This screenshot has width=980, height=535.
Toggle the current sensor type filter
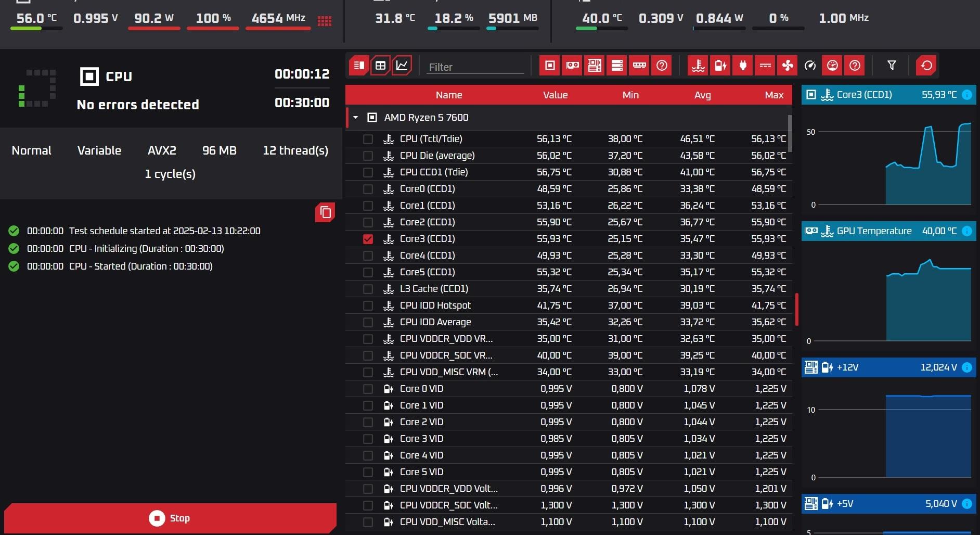click(765, 66)
